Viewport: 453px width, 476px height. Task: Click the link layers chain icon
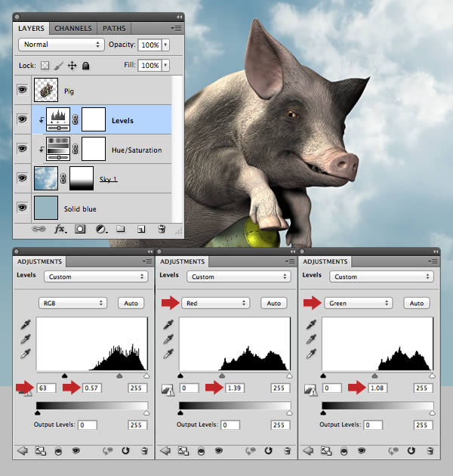click(x=39, y=229)
